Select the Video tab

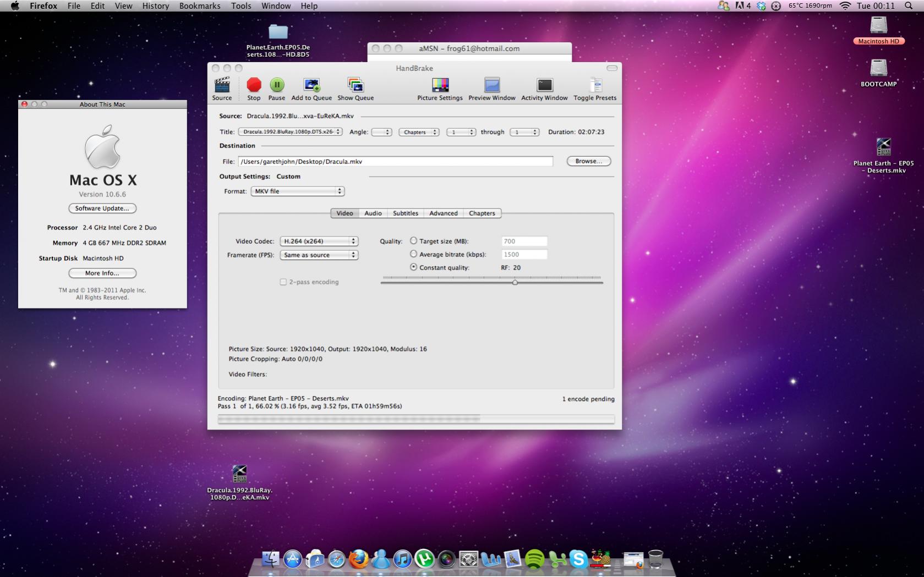[x=345, y=213]
